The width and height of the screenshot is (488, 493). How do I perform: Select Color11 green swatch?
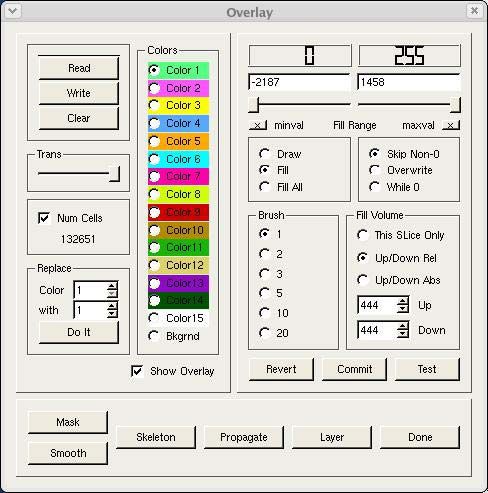click(x=178, y=247)
